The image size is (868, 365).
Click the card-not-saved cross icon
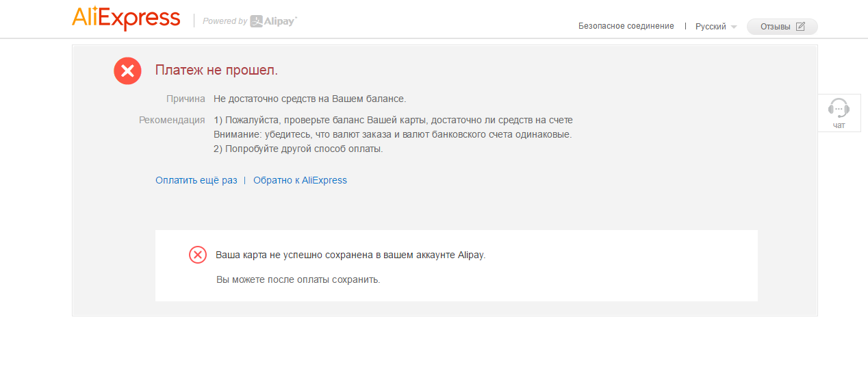[x=197, y=255]
